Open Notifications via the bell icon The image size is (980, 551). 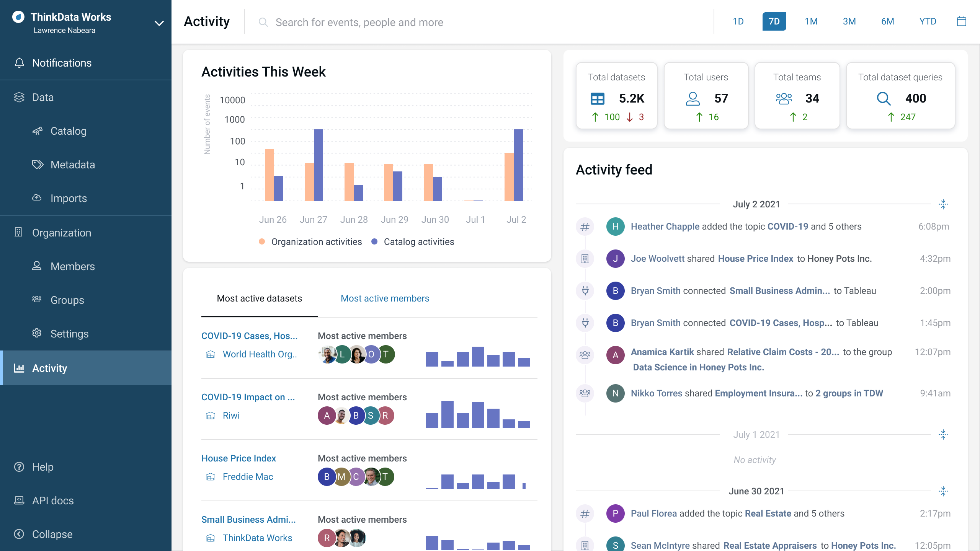[x=20, y=63]
